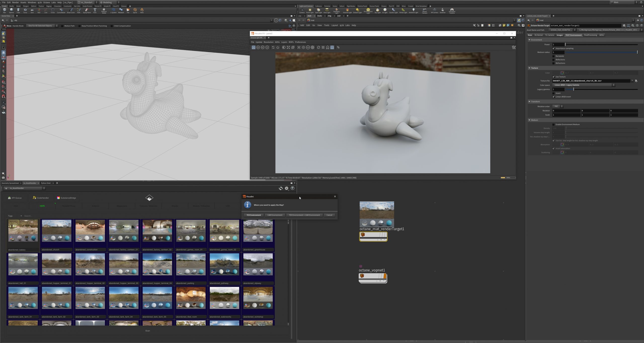Screen dimensions: 644x343
Task: Click the TEX Environment button
Action: 254,215
